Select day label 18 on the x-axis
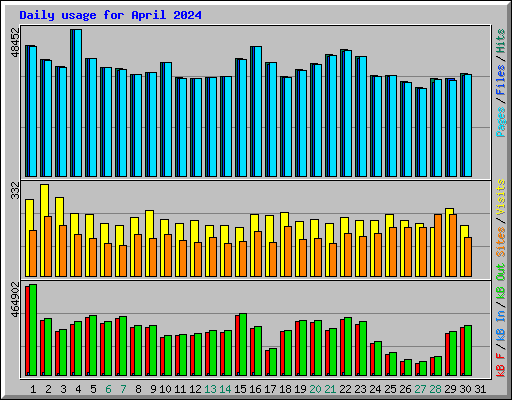The height and width of the screenshot is (400, 512). coord(285,389)
